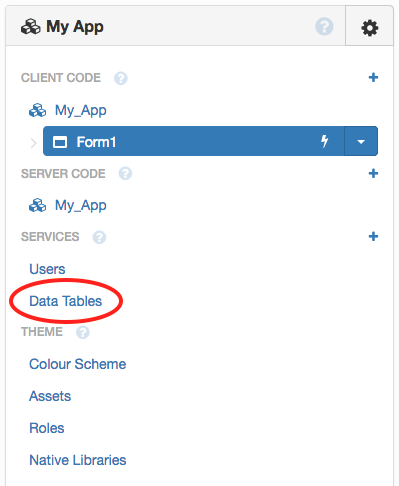The image size is (399, 486).
Task: Click lightning bolt icon on Form1
Action: pyautogui.click(x=324, y=141)
